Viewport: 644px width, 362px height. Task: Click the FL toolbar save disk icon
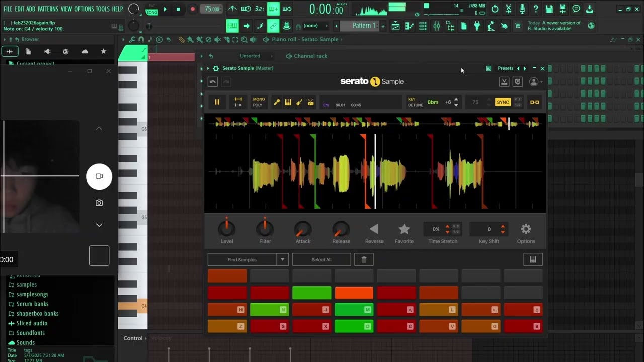tap(549, 9)
